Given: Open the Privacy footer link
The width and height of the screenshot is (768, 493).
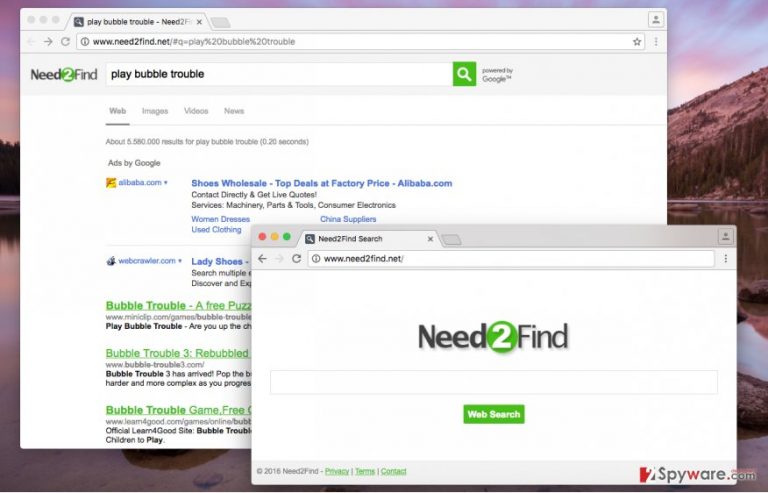Looking at the screenshot, I should coord(337,471).
